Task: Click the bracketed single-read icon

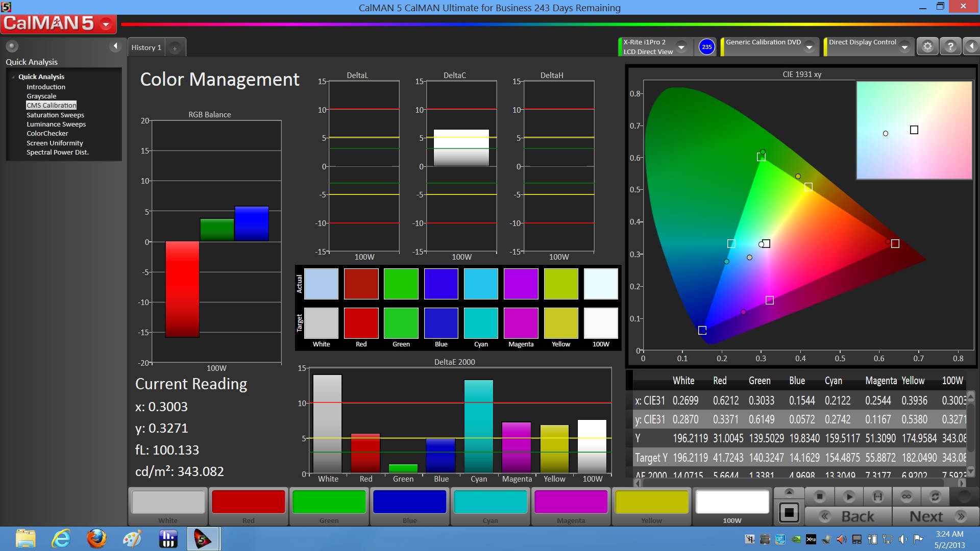Action: click(878, 496)
